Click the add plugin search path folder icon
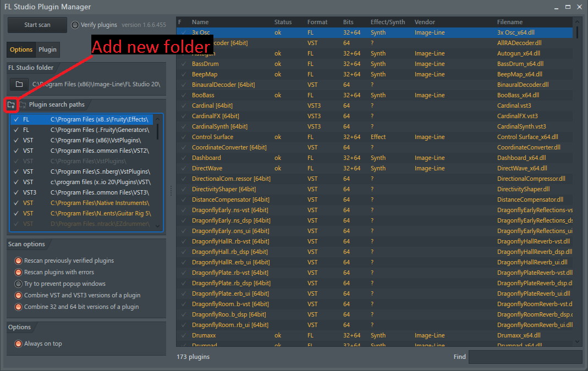 click(x=11, y=104)
